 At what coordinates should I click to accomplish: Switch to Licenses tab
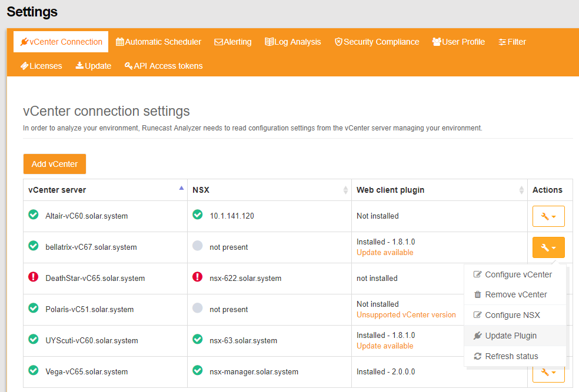click(x=41, y=66)
